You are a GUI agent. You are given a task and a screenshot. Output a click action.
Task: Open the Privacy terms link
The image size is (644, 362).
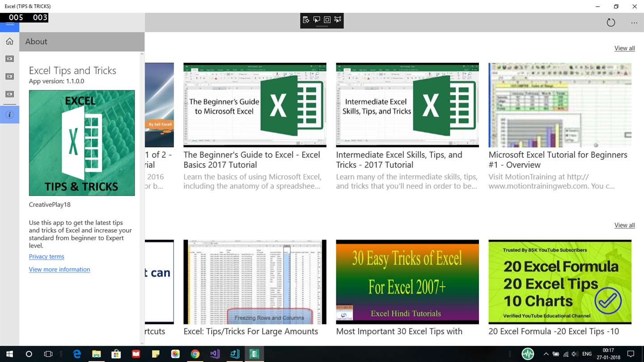[47, 257]
